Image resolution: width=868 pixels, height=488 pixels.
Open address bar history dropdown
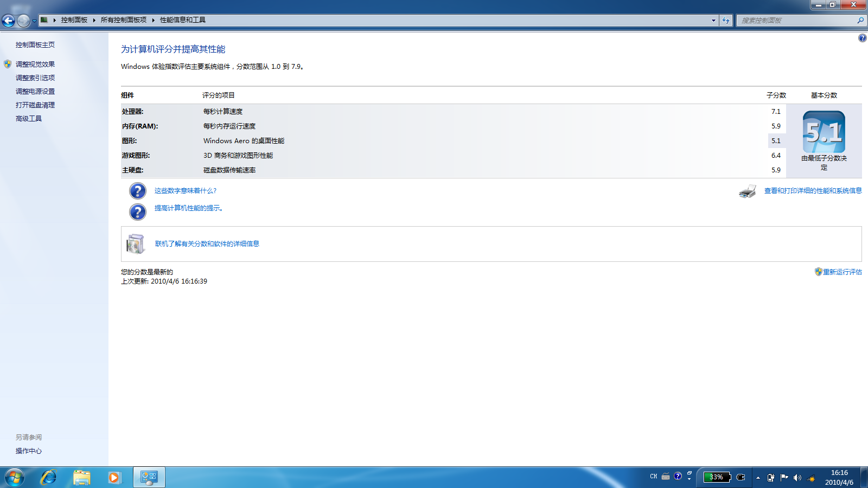(713, 20)
